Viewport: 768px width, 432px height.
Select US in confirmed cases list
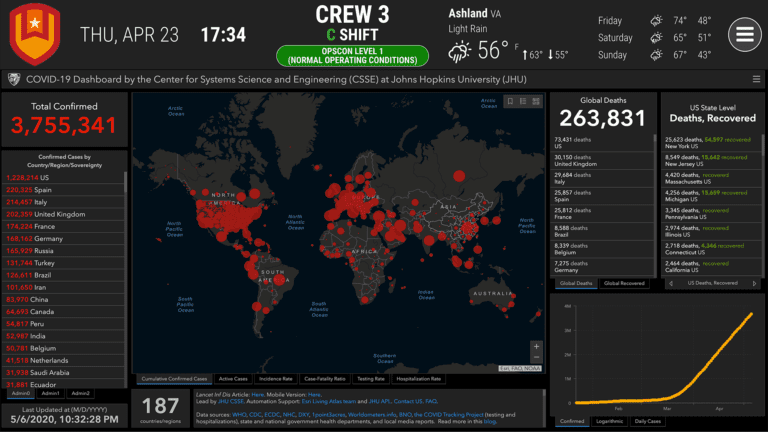coord(45,177)
